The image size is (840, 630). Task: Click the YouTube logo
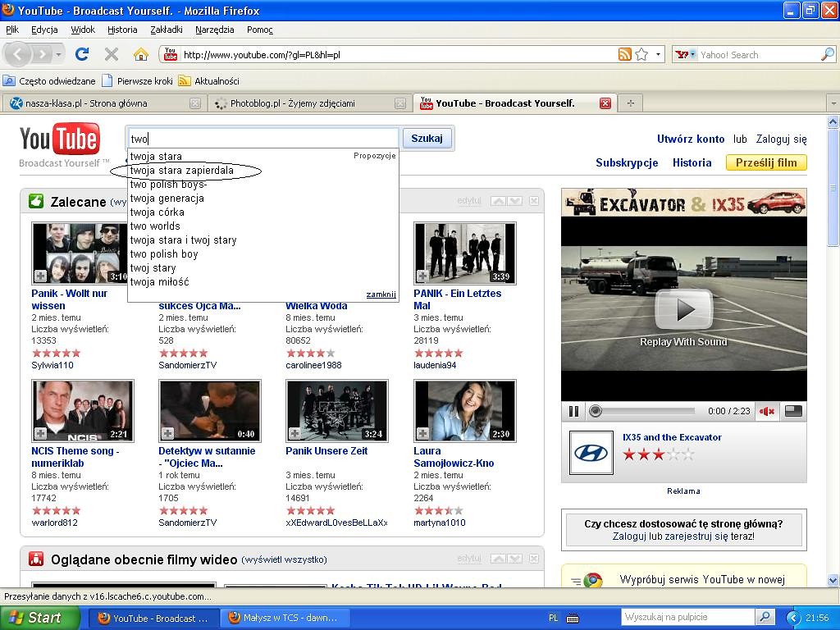[x=59, y=139]
